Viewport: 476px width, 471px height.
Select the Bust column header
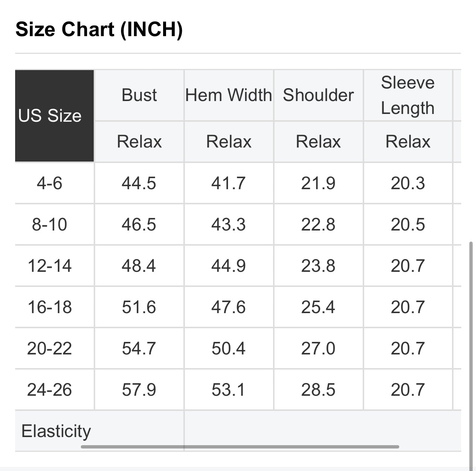[139, 95]
